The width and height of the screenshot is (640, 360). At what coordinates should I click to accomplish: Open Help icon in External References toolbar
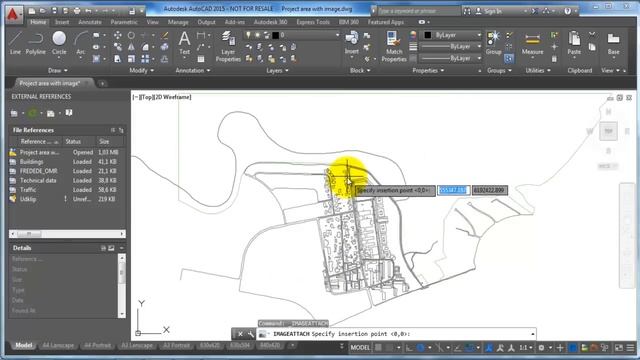[69, 113]
